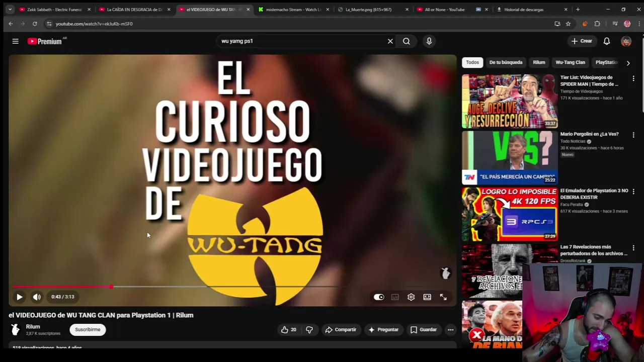Switch to La_Muerte.png tab
Screen dimensions: 644x362
(x=373, y=10)
